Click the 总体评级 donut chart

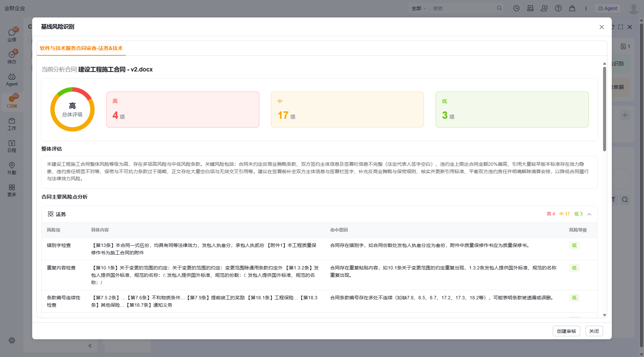(72, 109)
